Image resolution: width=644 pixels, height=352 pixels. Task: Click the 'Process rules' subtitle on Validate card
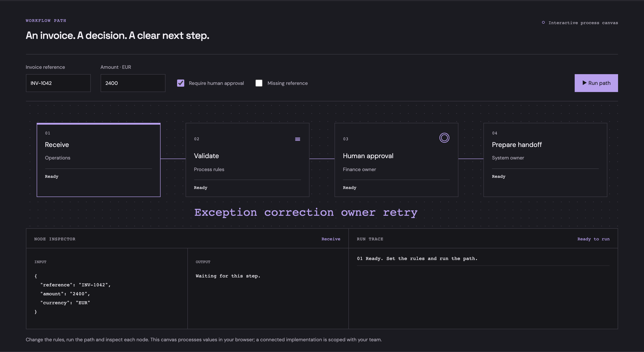[x=209, y=170]
